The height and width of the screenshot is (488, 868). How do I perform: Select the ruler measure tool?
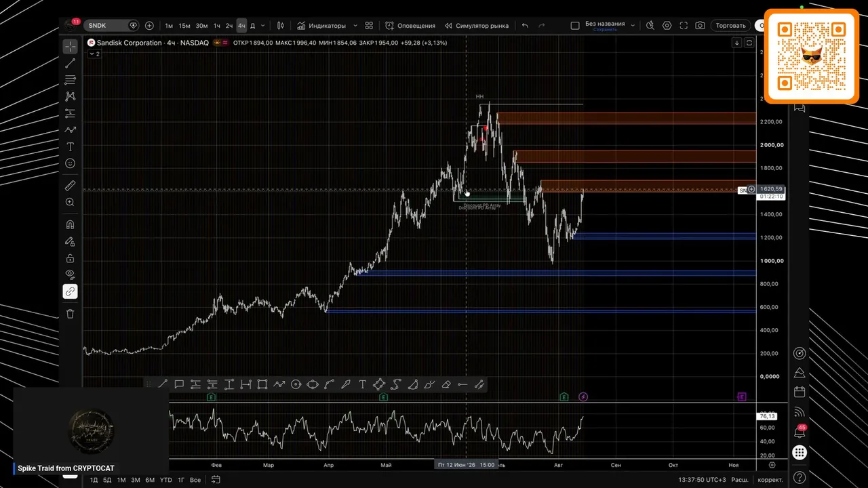click(x=70, y=185)
